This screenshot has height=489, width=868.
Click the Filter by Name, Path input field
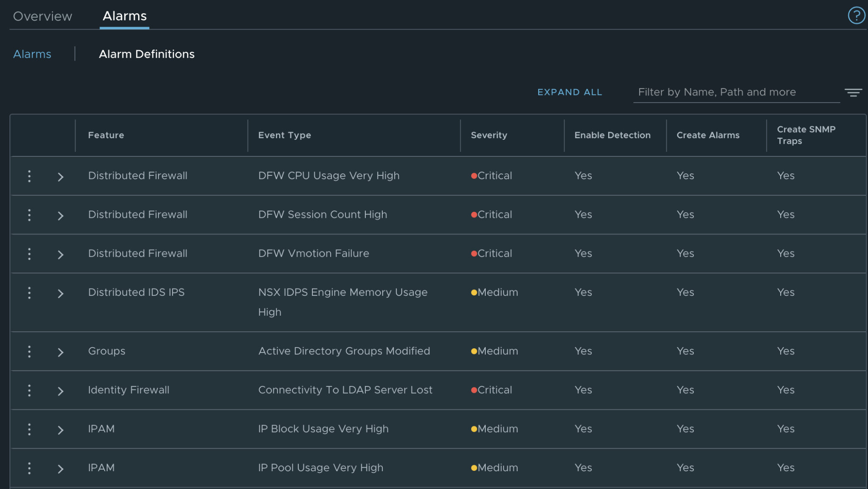point(736,92)
